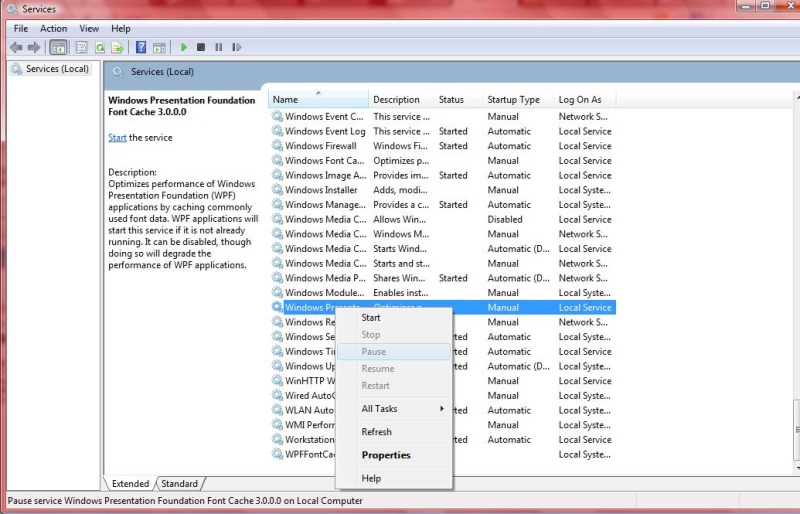The width and height of the screenshot is (800, 514).
Task: Click the Stop Service toolbar icon
Action: (201, 47)
